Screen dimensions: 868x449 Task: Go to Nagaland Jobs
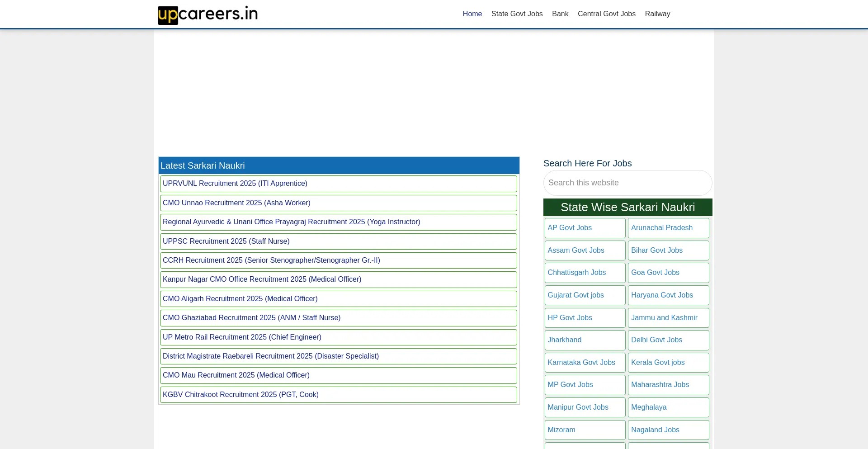click(x=668, y=430)
